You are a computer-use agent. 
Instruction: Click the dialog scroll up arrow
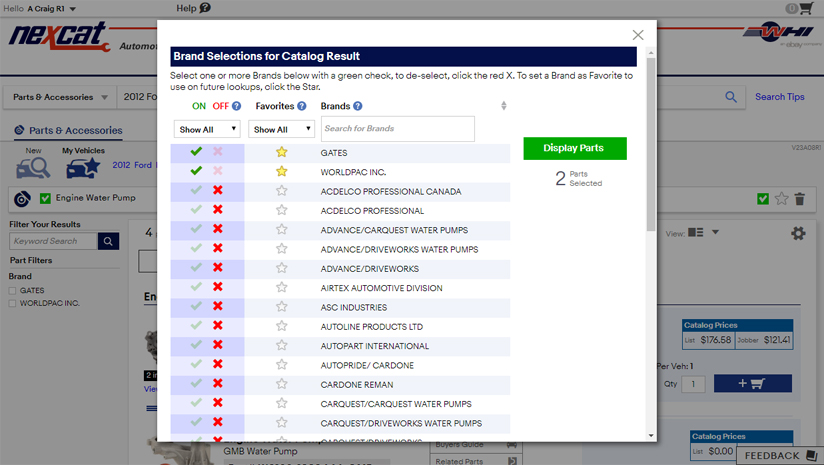pyautogui.click(x=651, y=53)
